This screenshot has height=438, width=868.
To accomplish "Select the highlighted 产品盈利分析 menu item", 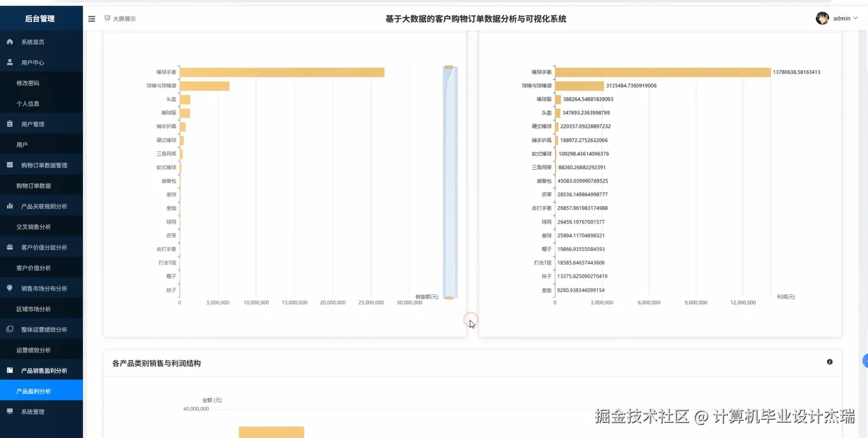I will click(41, 391).
